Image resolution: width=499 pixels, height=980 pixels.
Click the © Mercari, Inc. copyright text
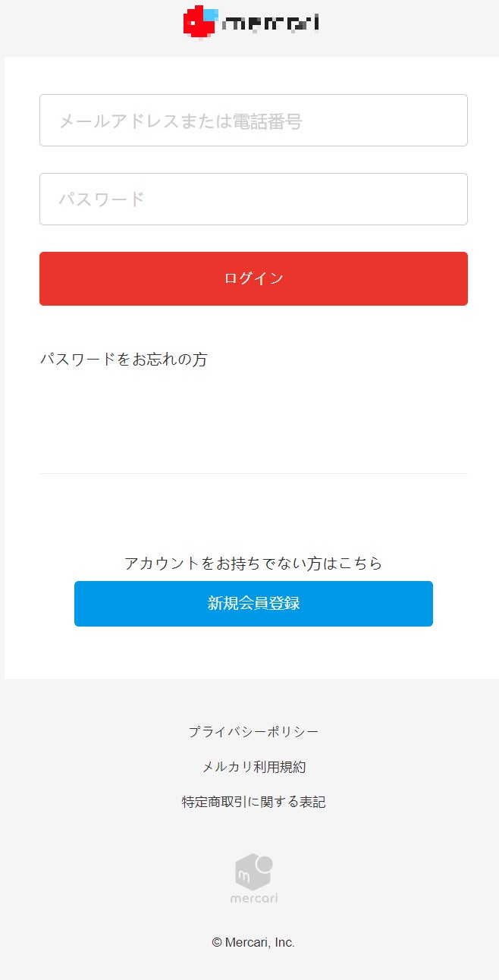[x=253, y=943]
